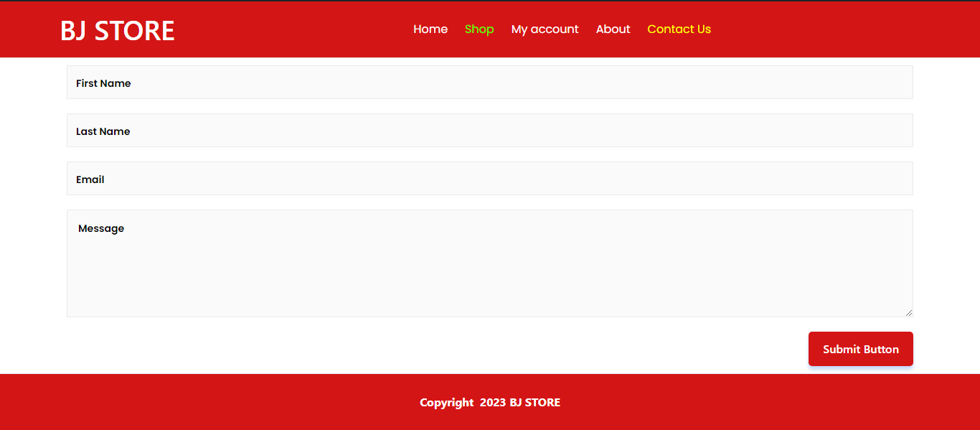Click the word Copyright in footer
980x430 pixels.
click(446, 403)
